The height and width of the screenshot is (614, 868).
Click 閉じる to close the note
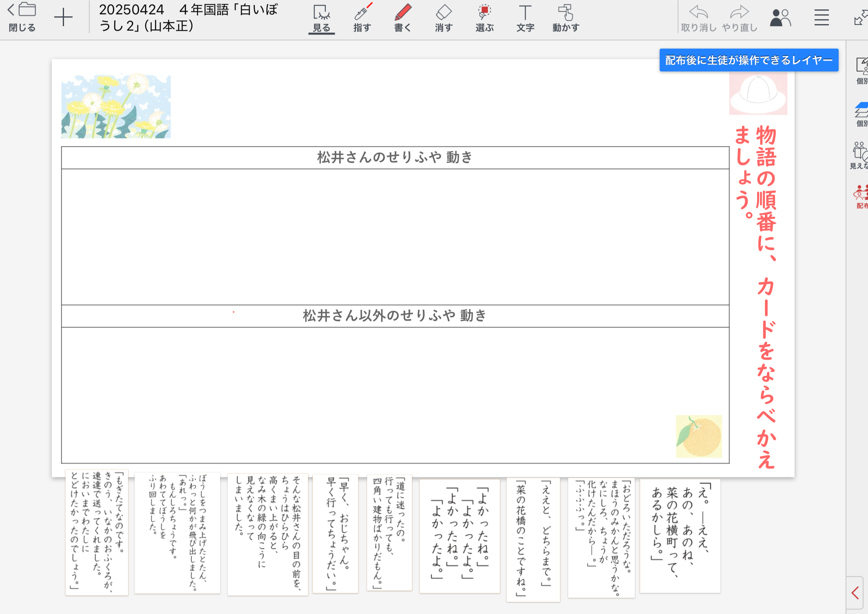tap(22, 18)
